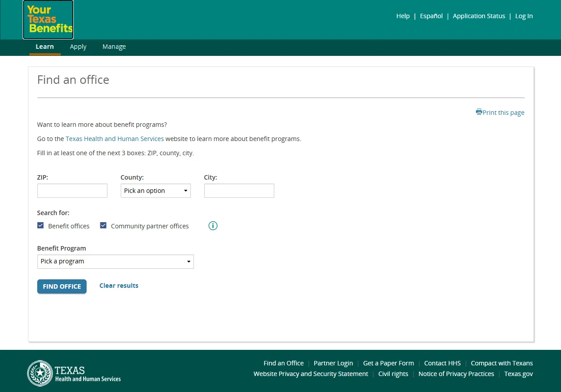Image resolution: width=561 pixels, height=392 pixels.
Task: Open Partner Login footer link
Action: click(x=333, y=363)
